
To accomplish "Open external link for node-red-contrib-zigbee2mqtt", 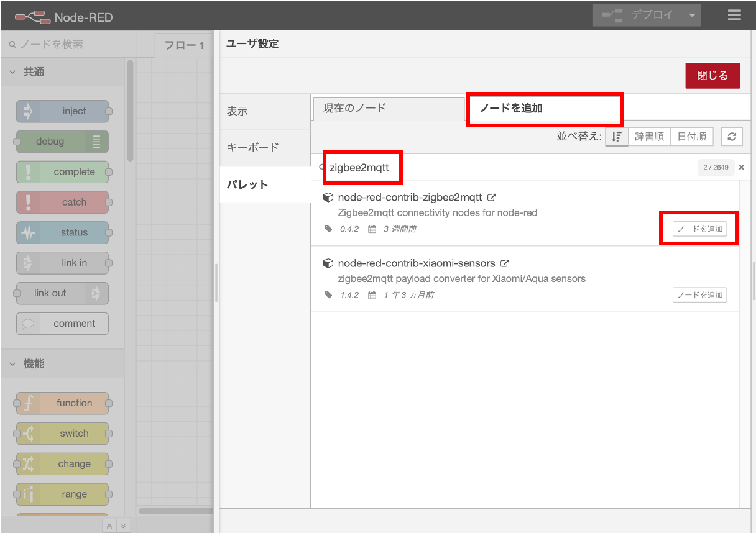I will (x=492, y=198).
